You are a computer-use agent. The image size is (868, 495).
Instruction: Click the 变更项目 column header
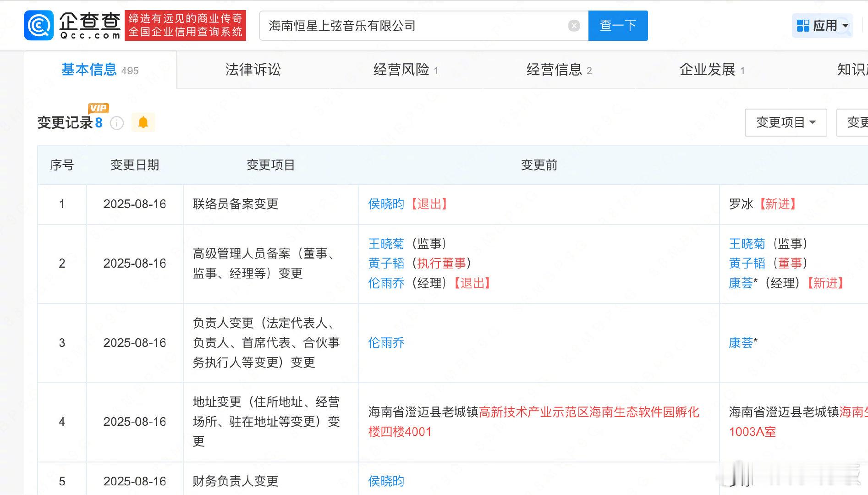[x=270, y=165]
